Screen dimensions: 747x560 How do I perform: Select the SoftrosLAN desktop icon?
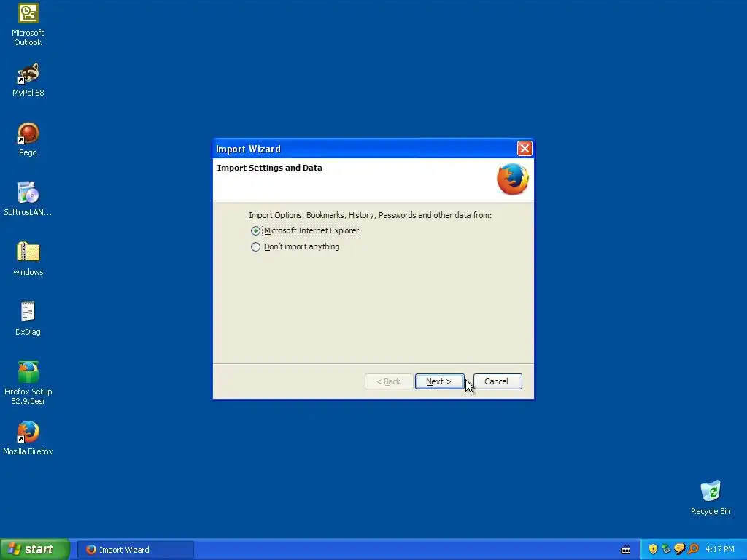coord(28,199)
